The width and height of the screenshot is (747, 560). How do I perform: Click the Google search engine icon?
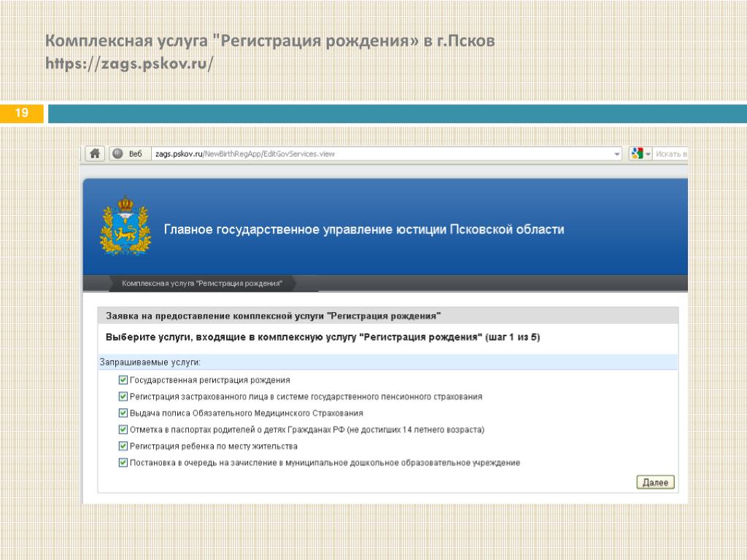636,153
